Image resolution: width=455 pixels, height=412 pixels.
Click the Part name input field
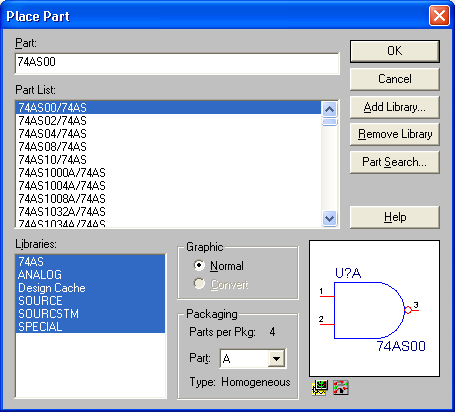[177, 63]
